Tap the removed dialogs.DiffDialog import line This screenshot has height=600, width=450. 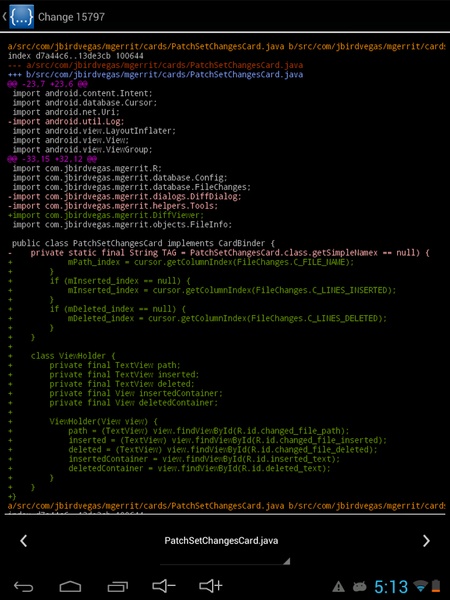[x=125, y=196]
